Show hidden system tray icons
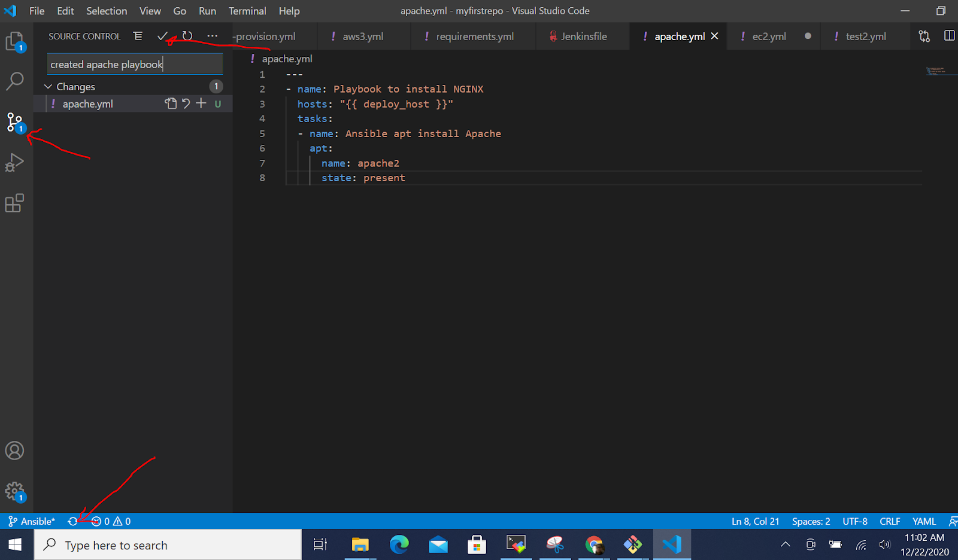Image resolution: width=958 pixels, height=560 pixels. (x=786, y=544)
